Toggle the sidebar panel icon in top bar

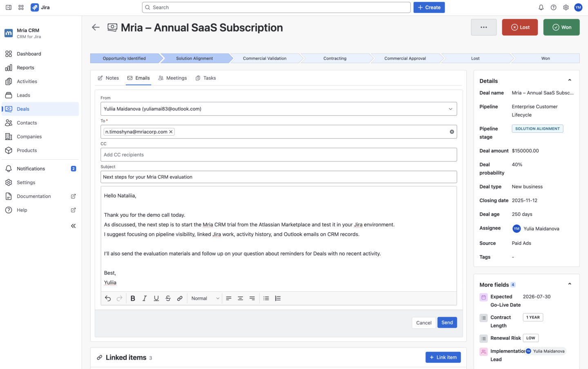pyautogui.click(x=9, y=7)
